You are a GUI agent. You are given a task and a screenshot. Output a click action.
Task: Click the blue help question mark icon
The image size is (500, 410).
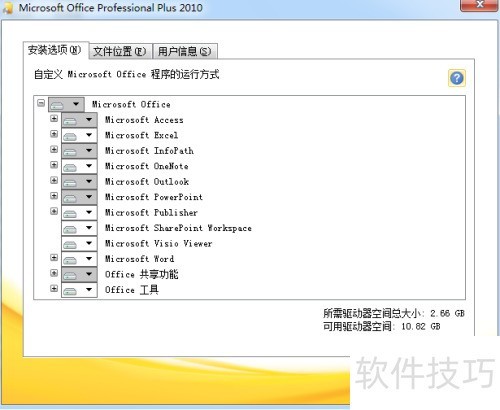pyautogui.click(x=457, y=78)
